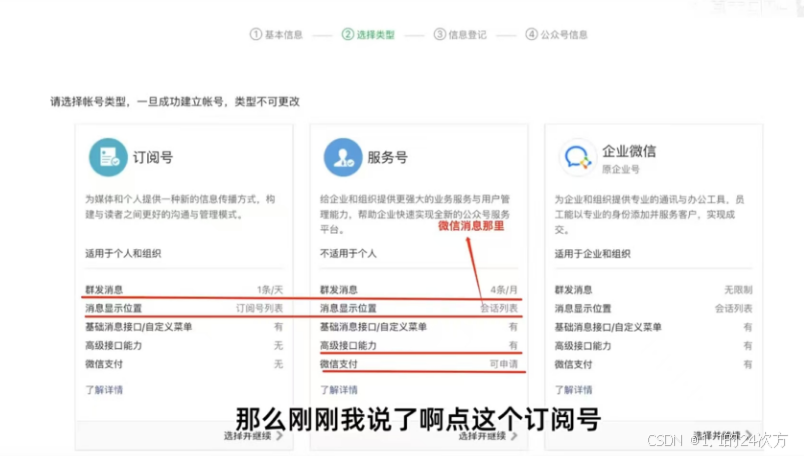Click 选择并继续 in 服务号 card
Image resolution: width=804 pixels, height=456 pixels.
[483, 435]
